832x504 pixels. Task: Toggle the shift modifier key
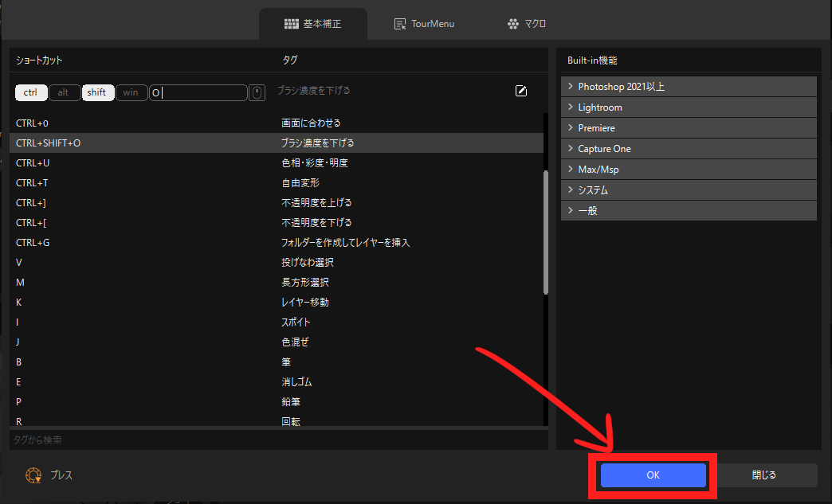coord(97,93)
